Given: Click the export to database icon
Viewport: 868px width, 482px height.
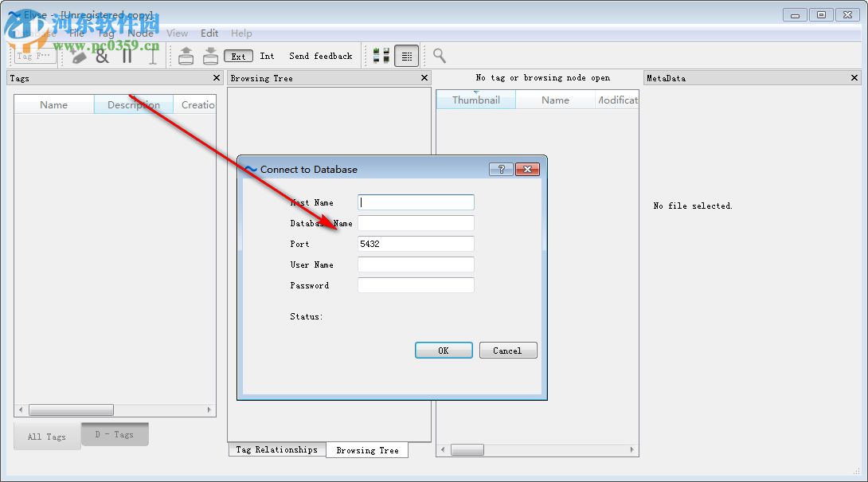Looking at the screenshot, I should [186, 56].
